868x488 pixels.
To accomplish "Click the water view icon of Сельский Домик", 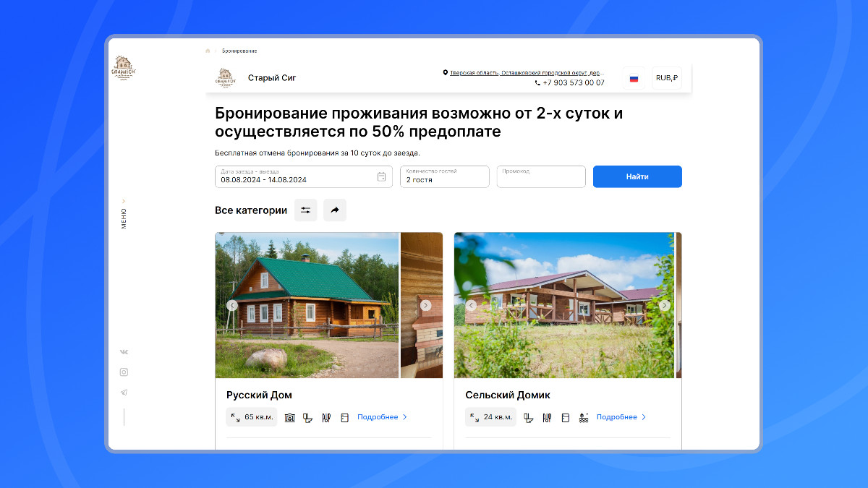I will coord(584,417).
